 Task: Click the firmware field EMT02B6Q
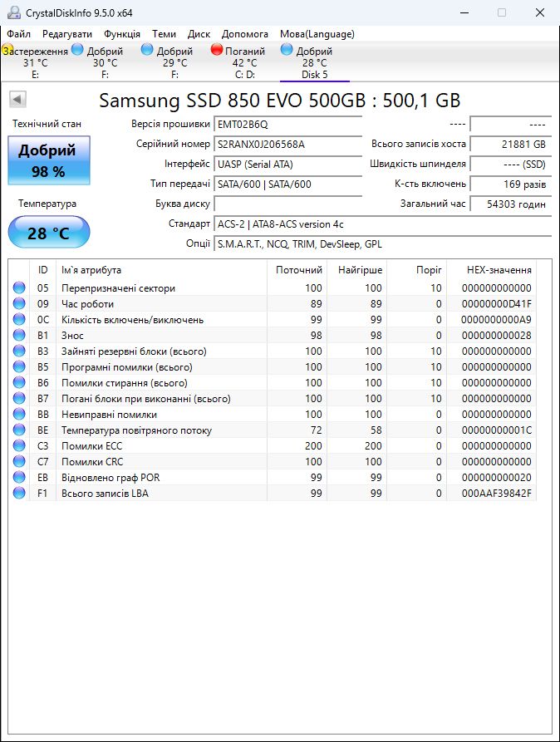pyautogui.click(x=287, y=125)
